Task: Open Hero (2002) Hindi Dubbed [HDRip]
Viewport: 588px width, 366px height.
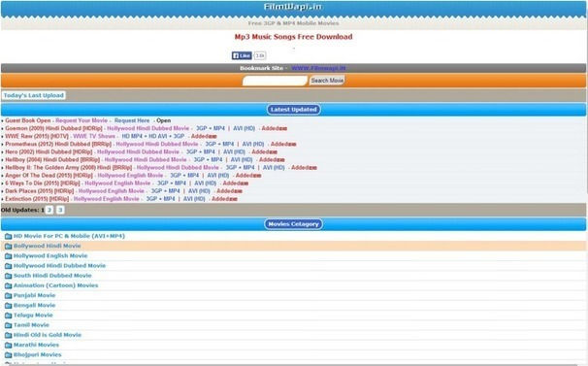Action: coord(49,152)
